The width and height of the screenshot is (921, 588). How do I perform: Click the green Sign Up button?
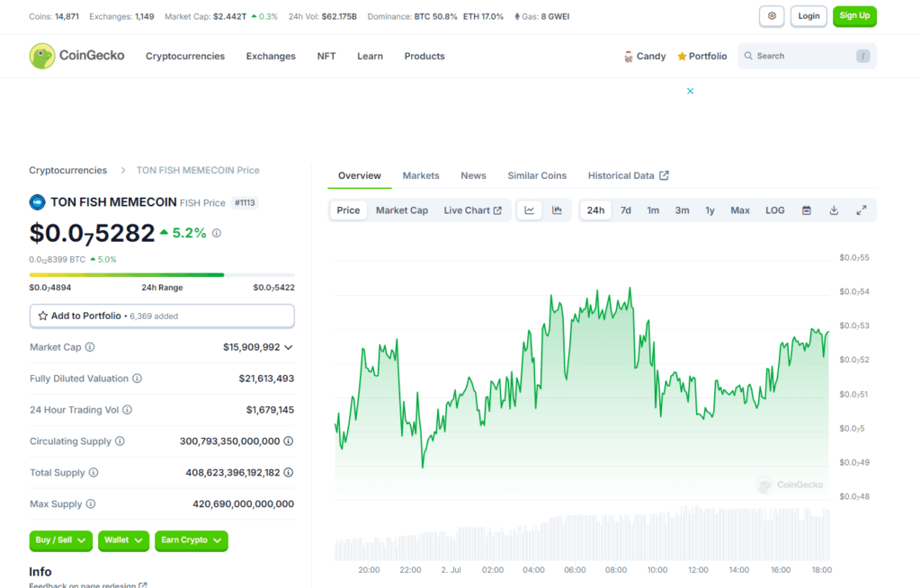854,16
